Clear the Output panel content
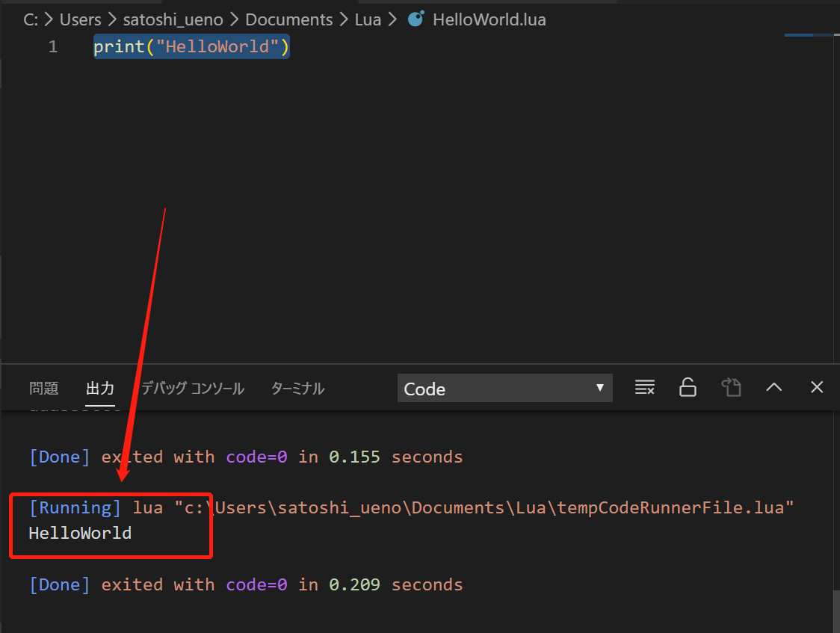Screen dimensions: 840x633 point(644,387)
